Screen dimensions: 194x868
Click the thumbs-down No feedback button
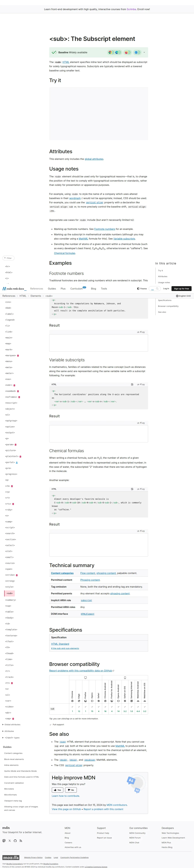pos(71,790)
